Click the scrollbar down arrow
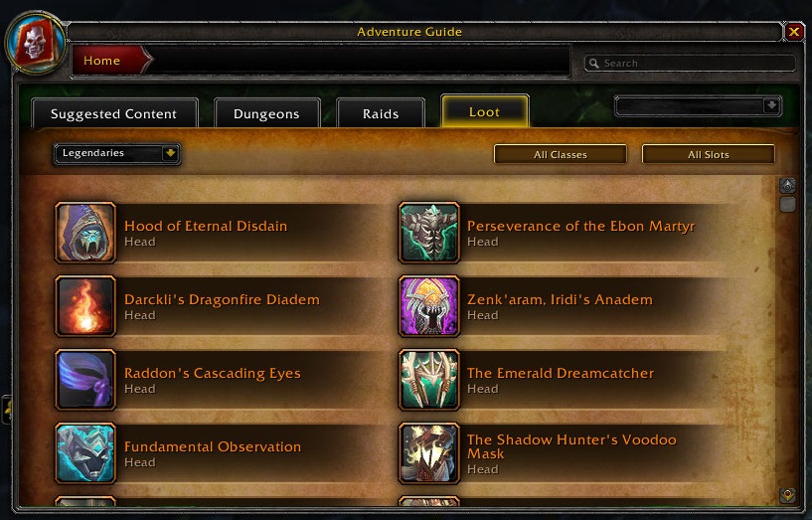 [788, 495]
